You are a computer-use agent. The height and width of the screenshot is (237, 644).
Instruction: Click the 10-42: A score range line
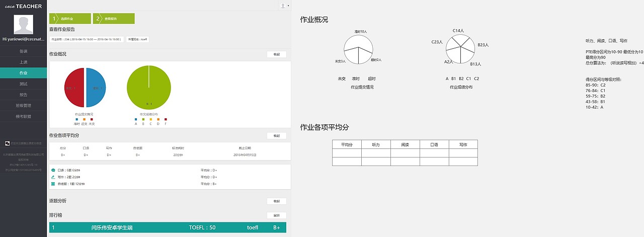pos(594,107)
